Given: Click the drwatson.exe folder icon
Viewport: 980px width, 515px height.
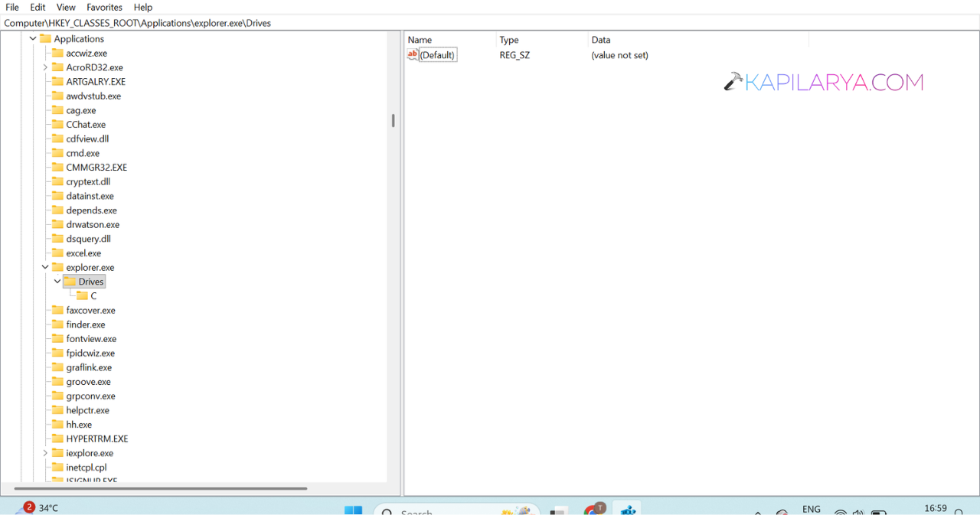Looking at the screenshot, I should coord(57,224).
